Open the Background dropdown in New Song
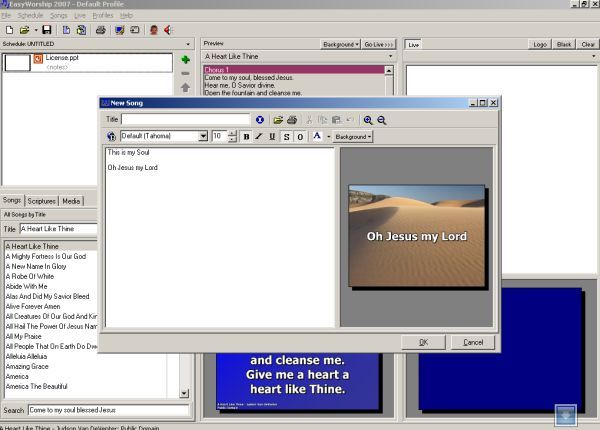The width and height of the screenshot is (600, 430). click(352, 137)
